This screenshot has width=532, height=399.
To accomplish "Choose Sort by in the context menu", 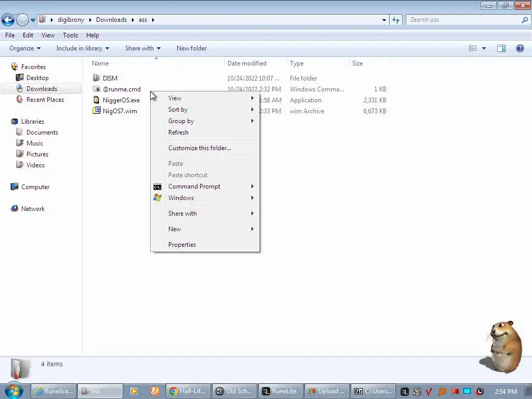I will (205, 109).
